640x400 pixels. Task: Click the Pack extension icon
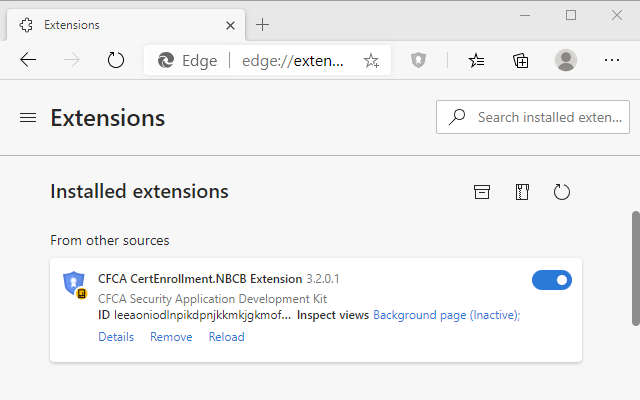tap(521, 192)
